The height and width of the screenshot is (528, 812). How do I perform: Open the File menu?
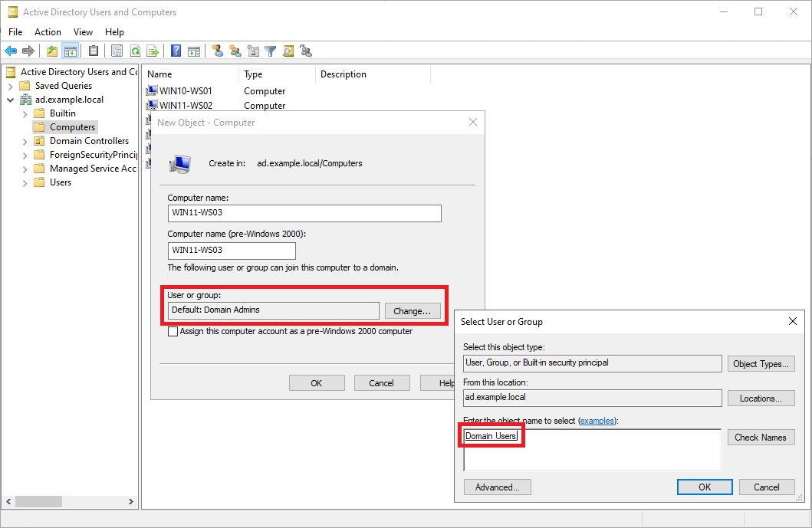(x=15, y=32)
